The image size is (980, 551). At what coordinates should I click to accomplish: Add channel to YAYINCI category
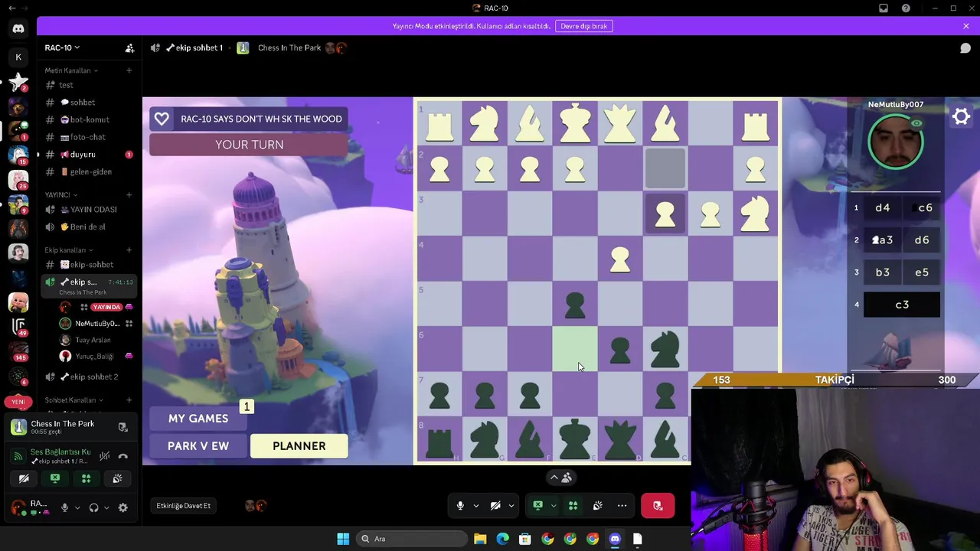pos(129,194)
